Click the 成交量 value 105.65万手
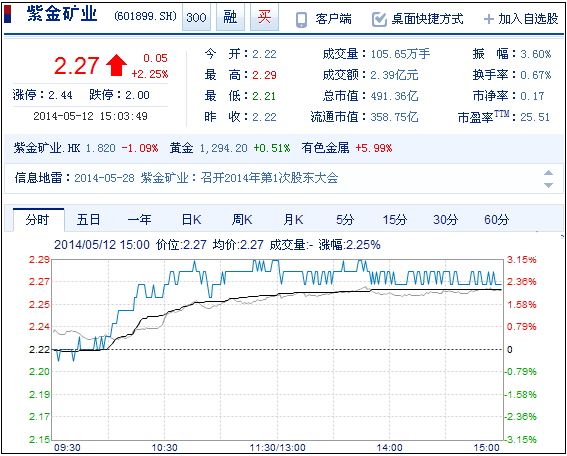 (400, 54)
